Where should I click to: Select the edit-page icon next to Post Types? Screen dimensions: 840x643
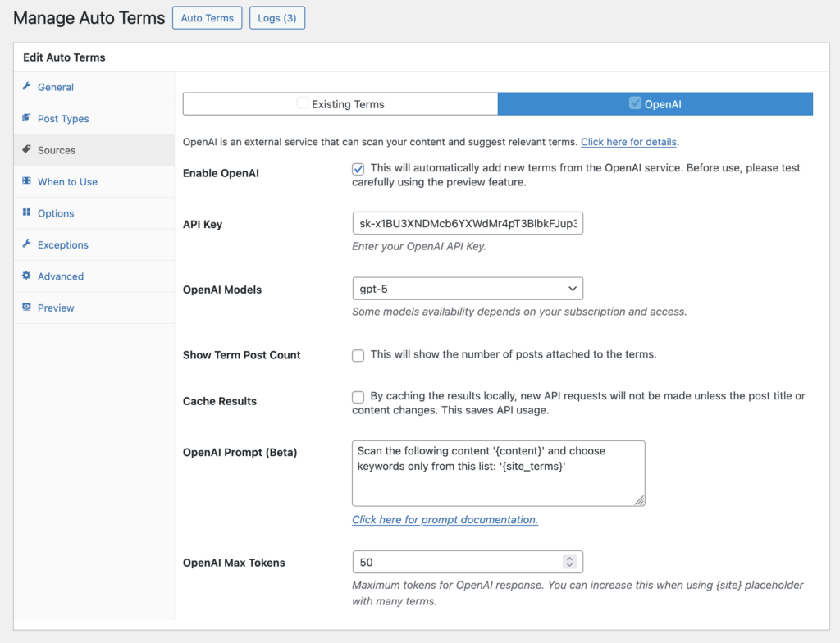[x=27, y=118]
